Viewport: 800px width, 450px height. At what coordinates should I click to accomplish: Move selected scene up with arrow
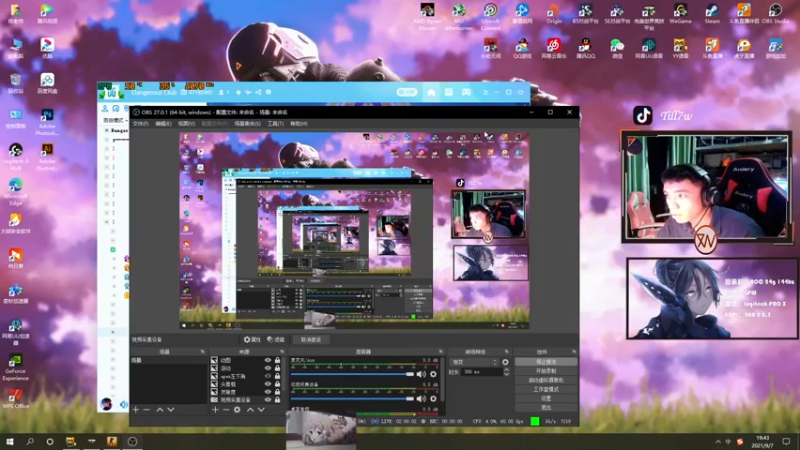pyautogui.click(x=160, y=409)
